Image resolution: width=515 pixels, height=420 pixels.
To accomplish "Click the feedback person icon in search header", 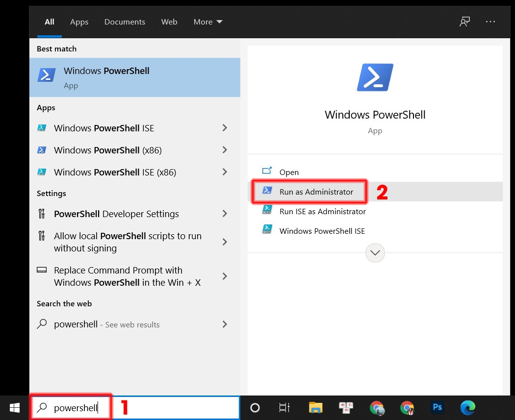I will coord(465,22).
